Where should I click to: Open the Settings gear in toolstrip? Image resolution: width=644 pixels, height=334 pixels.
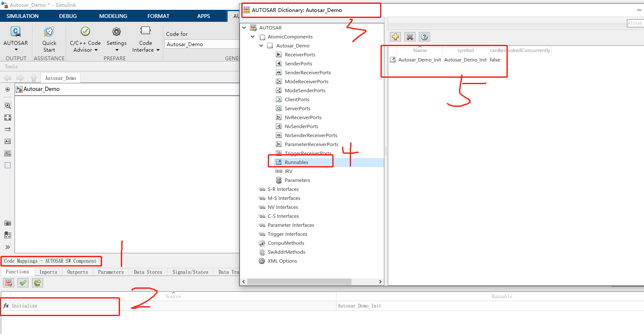coord(117,32)
